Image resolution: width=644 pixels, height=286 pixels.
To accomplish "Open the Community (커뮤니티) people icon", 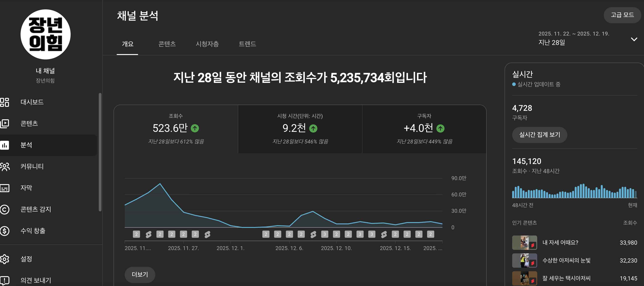I will click(4, 166).
